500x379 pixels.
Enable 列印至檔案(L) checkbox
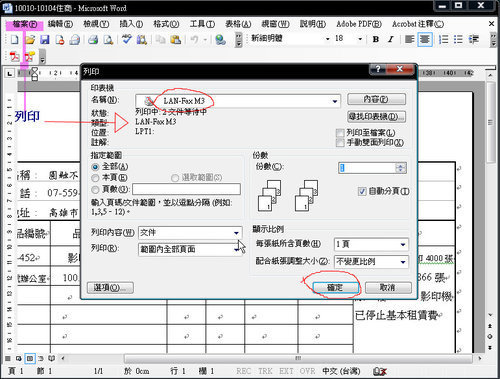coord(340,133)
